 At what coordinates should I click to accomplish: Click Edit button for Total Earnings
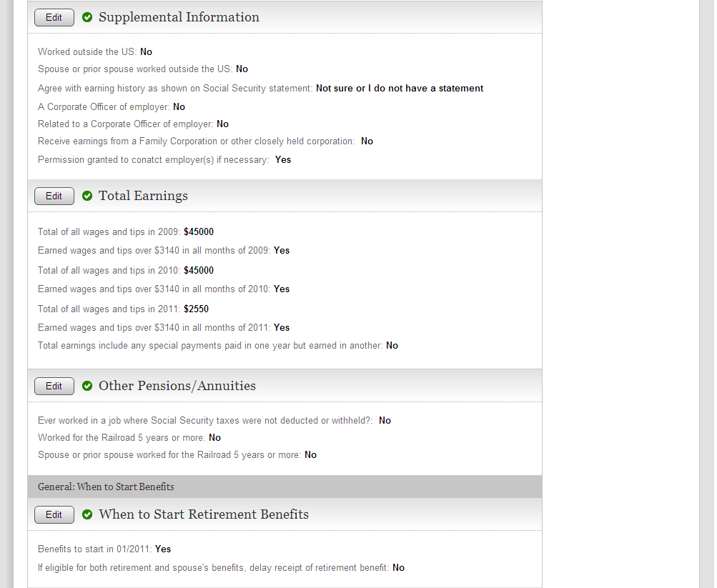coord(54,196)
